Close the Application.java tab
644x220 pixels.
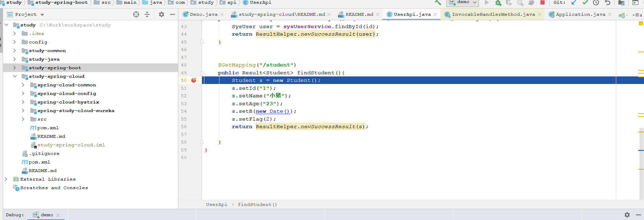(x=610, y=14)
